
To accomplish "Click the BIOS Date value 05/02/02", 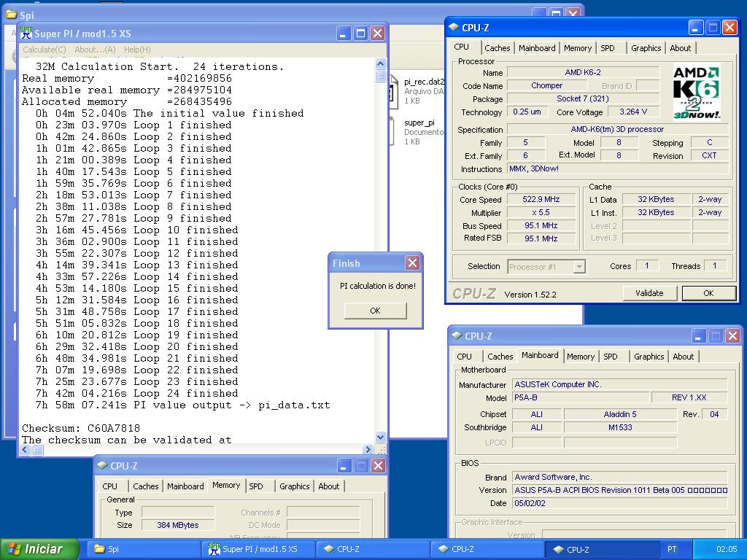I will pos(620,503).
